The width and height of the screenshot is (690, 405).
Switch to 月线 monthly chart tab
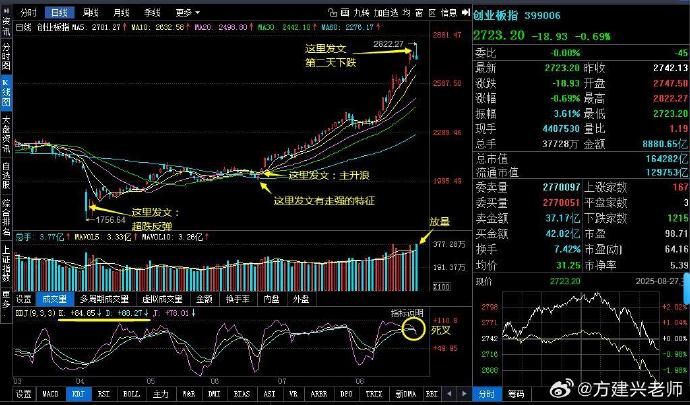121,12
